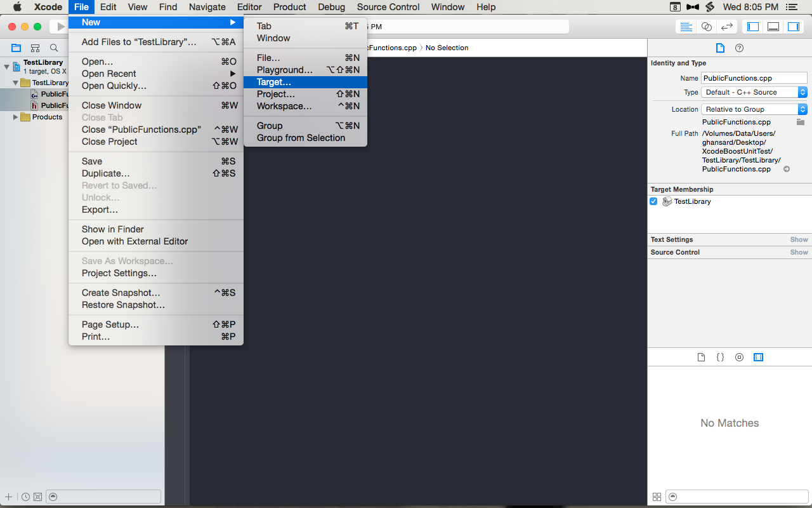The width and height of the screenshot is (812, 508).
Task: Show the find navigator
Action: pos(54,48)
